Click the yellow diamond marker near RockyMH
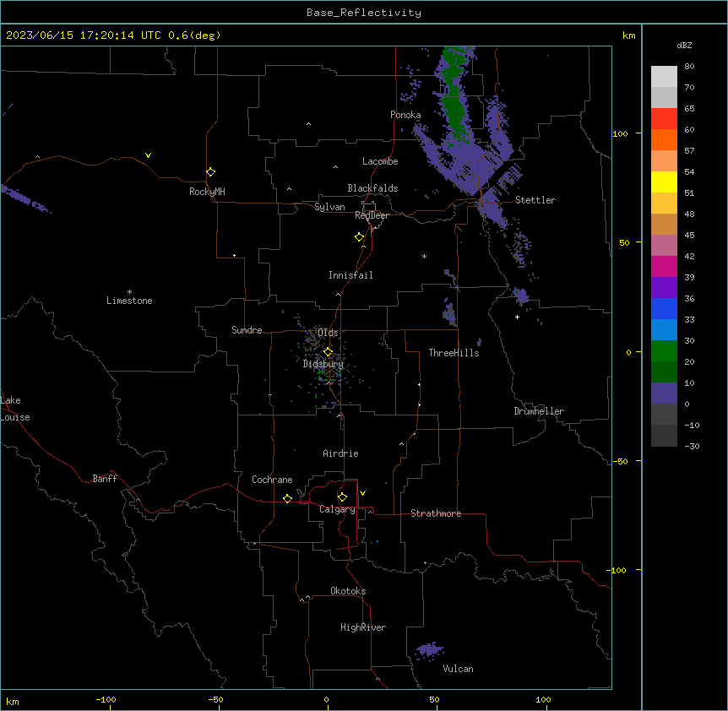 tap(211, 171)
